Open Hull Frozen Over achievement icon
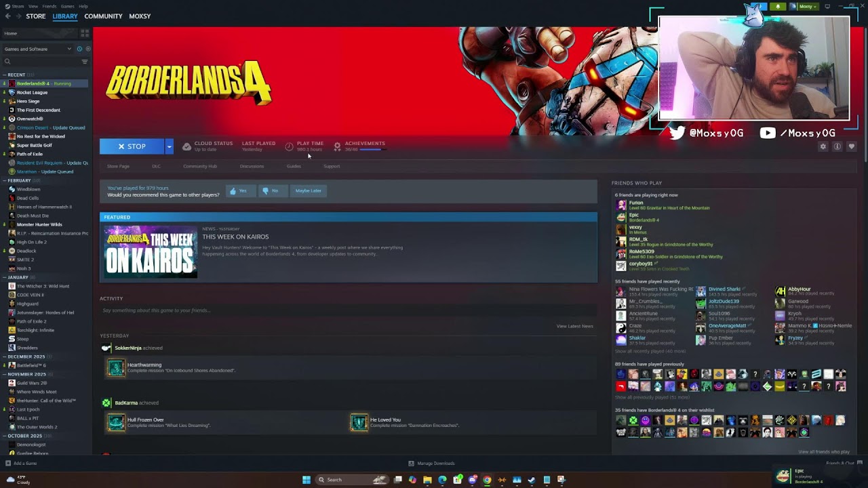The width and height of the screenshot is (868, 488). point(116,422)
